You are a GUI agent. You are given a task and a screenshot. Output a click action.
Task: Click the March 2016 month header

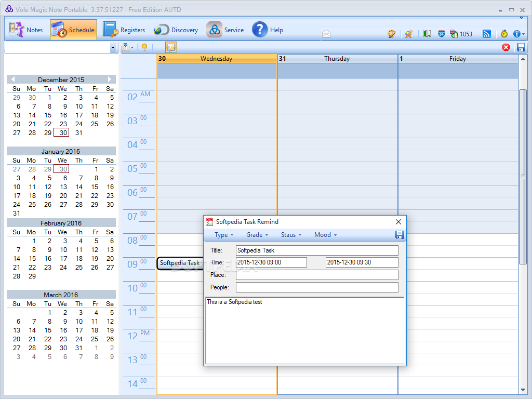tap(61, 295)
